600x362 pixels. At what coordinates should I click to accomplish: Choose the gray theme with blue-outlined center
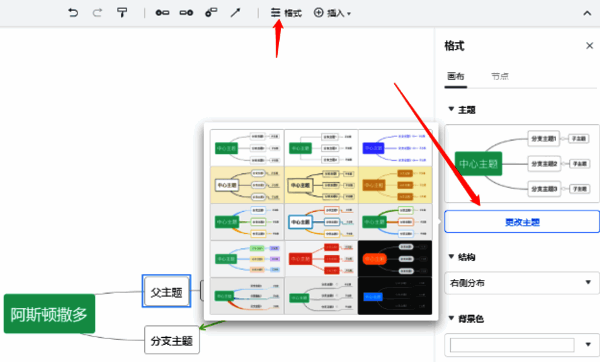tap(321, 222)
